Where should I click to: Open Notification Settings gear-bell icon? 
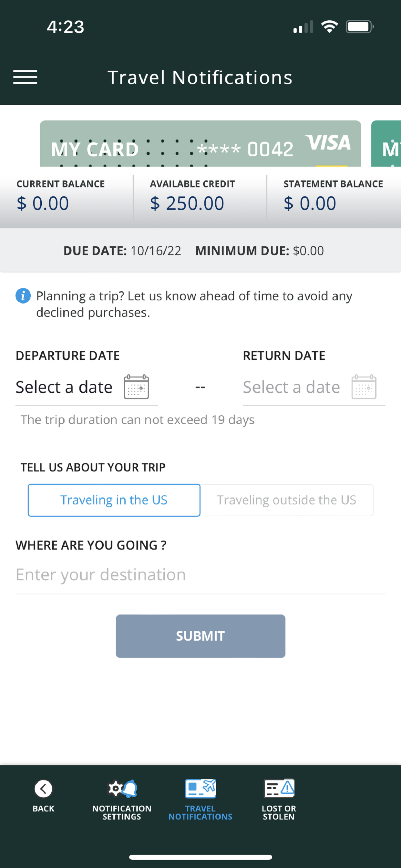tap(122, 789)
